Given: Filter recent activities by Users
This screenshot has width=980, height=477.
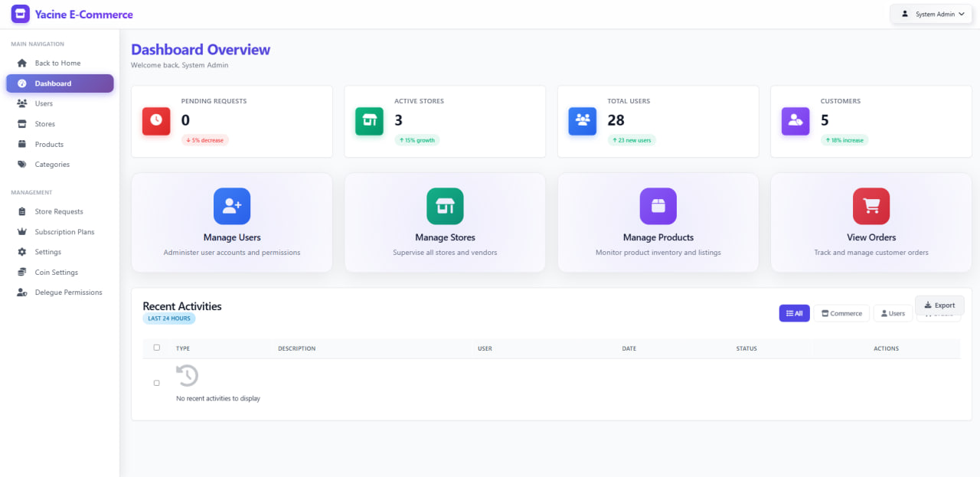Looking at the screenshot, I should tap(893, 313).
